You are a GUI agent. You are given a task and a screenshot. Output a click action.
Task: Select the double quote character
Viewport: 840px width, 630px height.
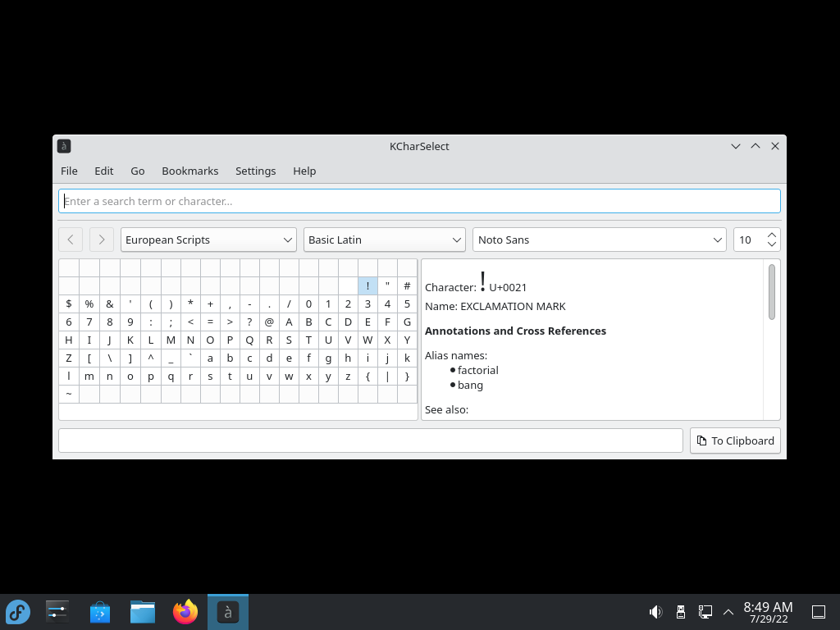point(387,286)
